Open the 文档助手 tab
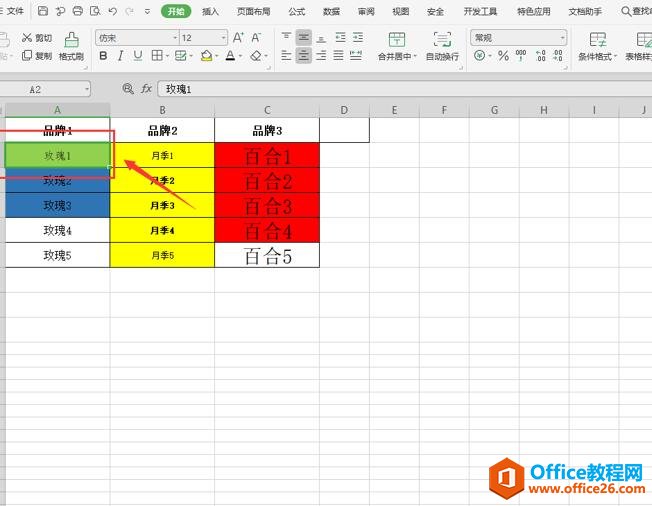 (x=585, y=12)
